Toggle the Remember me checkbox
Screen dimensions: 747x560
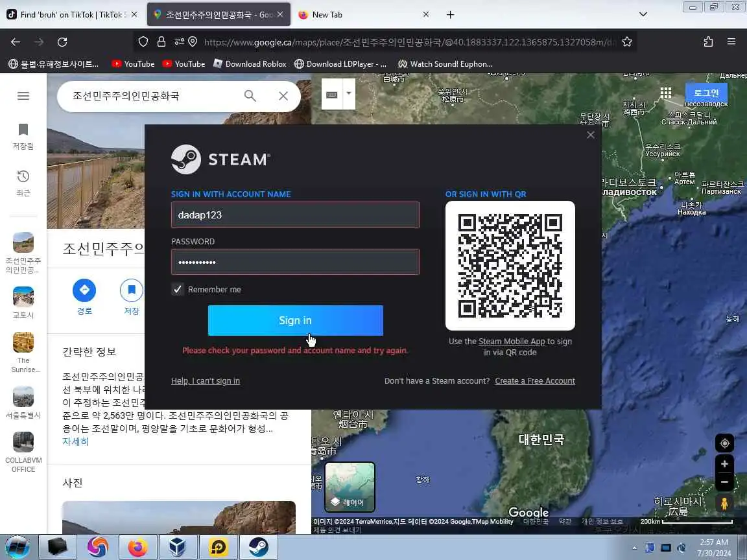tap(177, 289)
